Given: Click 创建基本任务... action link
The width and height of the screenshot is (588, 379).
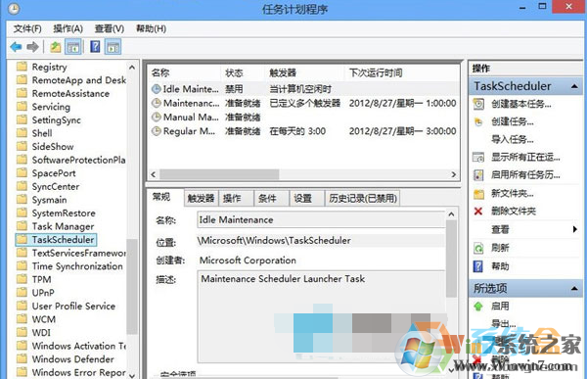Looking at the screenshot, I should (520, 104).
